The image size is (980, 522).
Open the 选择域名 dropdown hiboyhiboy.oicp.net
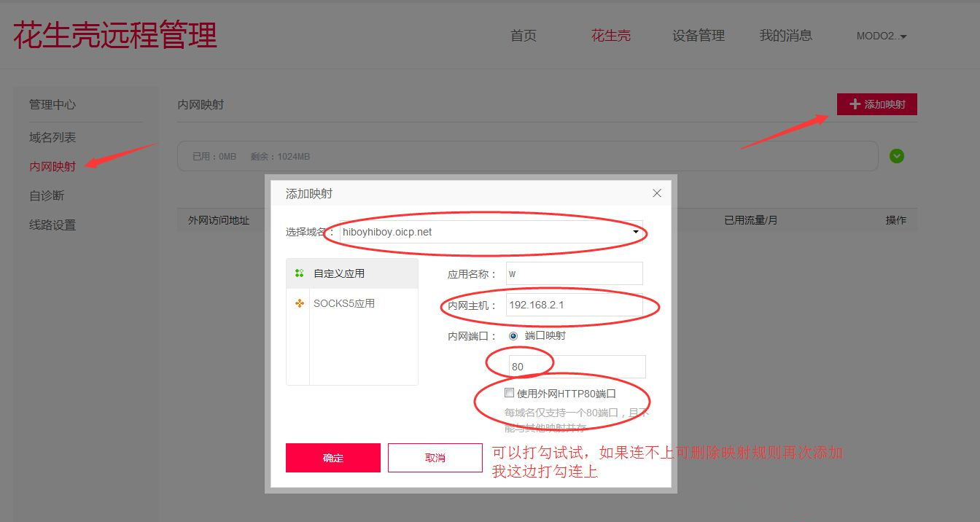tap(491, 232)
